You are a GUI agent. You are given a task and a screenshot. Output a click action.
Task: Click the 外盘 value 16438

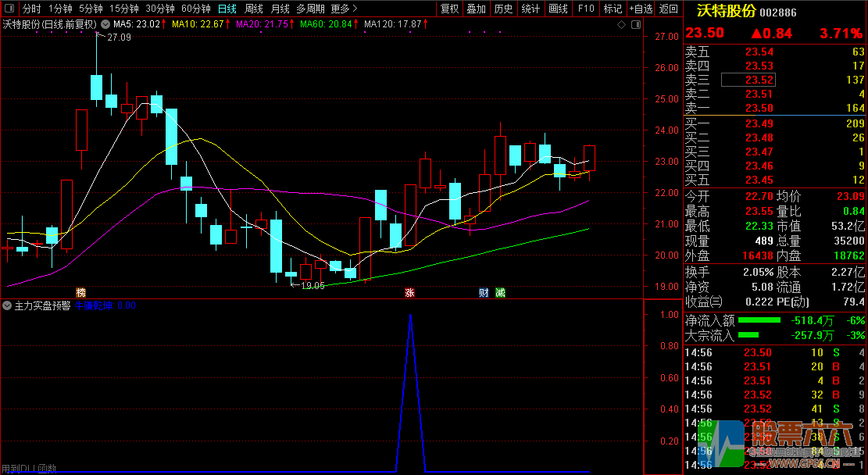[757, 255]
